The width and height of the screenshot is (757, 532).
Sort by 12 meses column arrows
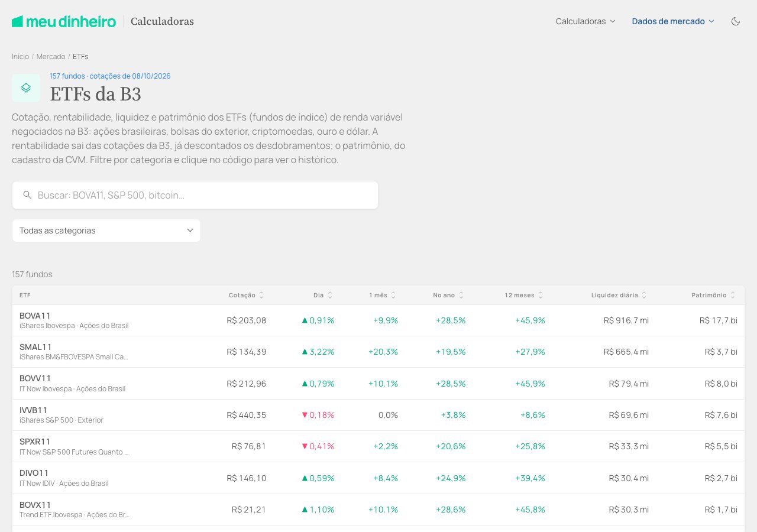coord(541,295)
